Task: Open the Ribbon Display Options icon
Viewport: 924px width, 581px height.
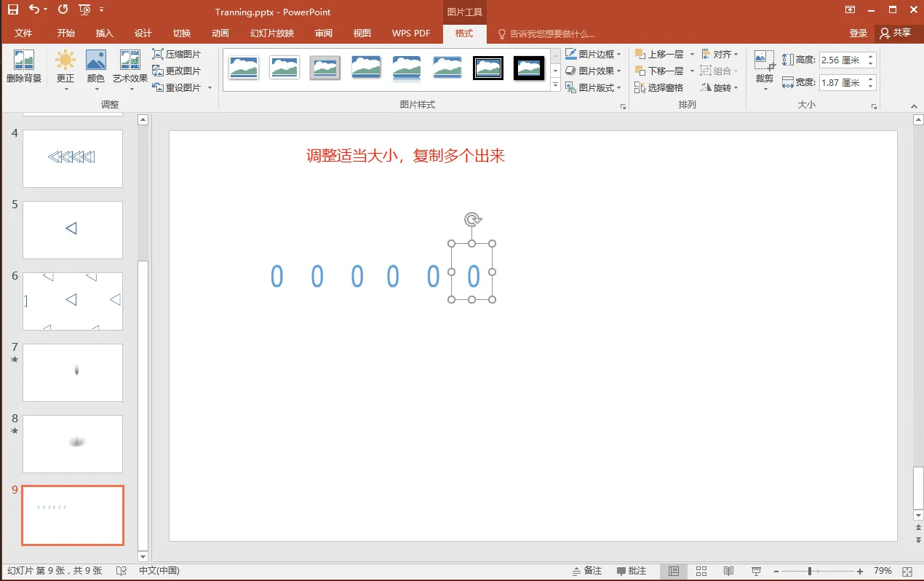Action: (850, 9)
